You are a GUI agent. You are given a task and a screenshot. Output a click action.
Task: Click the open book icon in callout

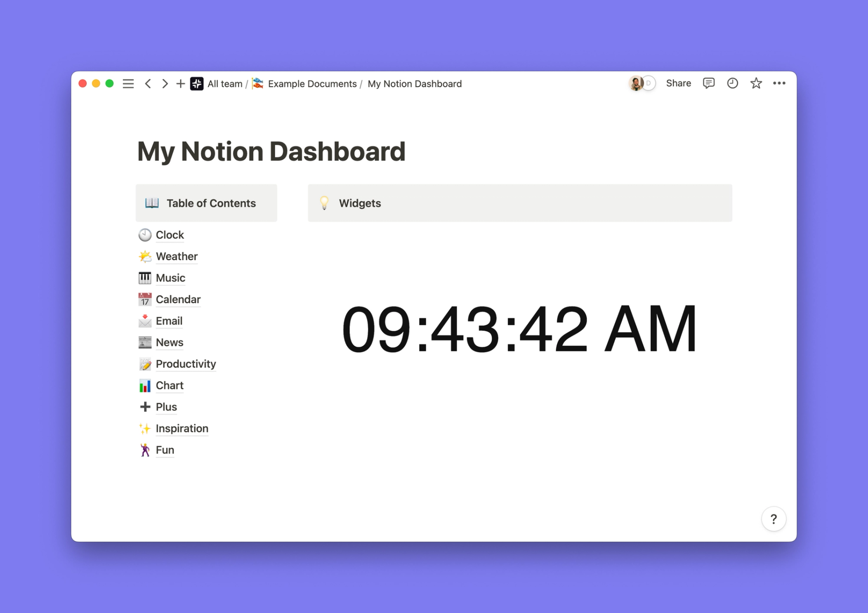[152, 203]
